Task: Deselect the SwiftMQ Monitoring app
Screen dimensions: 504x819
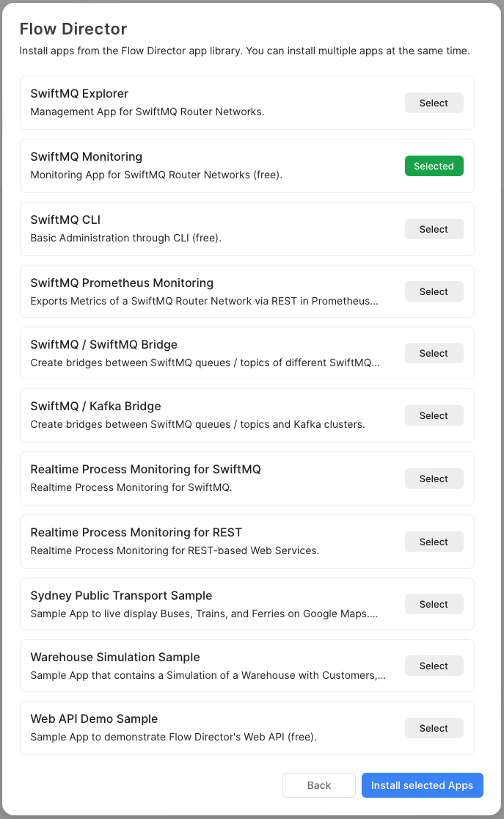Action: coord(434,167)
